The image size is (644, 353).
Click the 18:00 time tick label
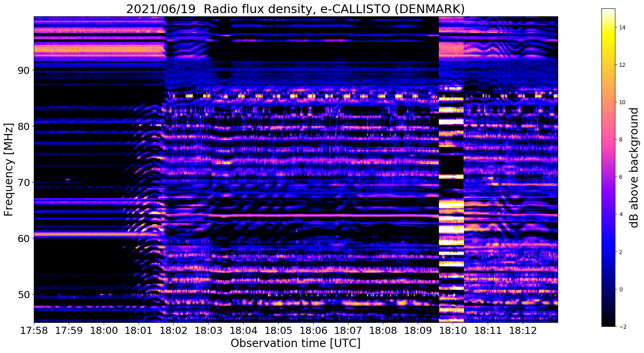click(x=104, y=331)
